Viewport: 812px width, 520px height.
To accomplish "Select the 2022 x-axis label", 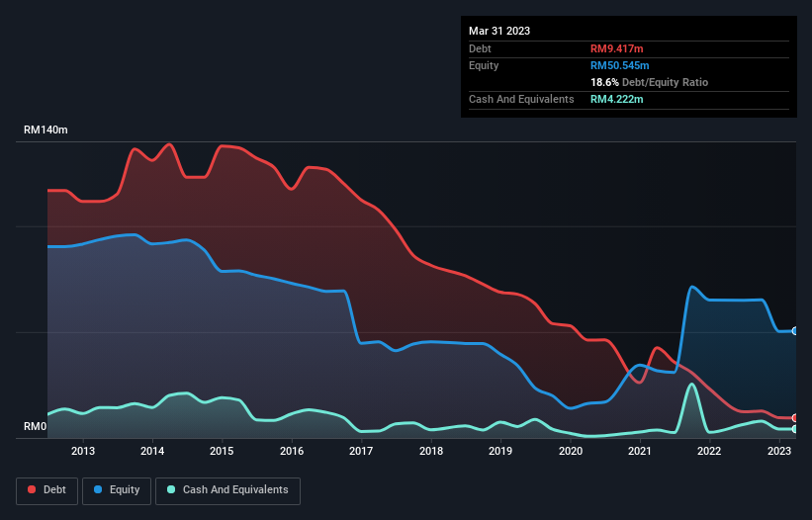I will click(709, 451).
